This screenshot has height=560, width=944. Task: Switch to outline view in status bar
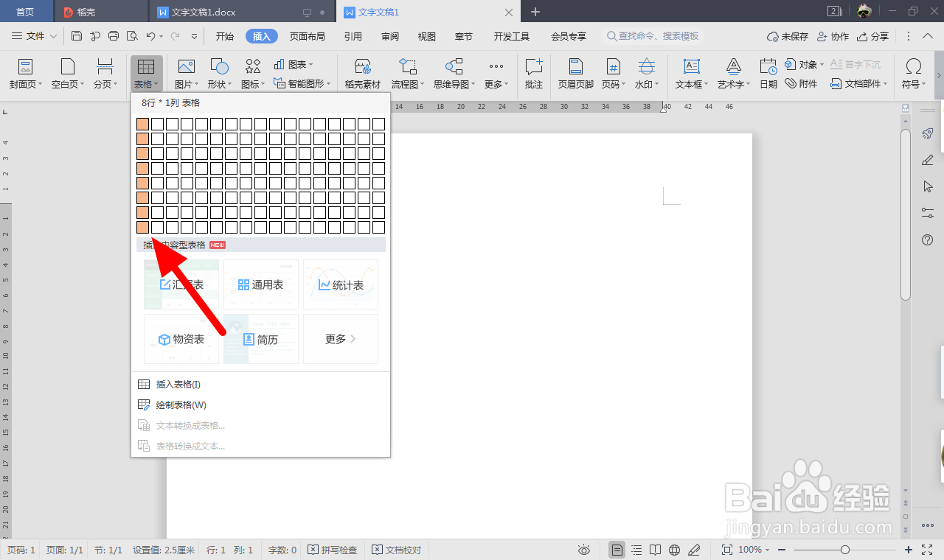click(x=636, y=550)
